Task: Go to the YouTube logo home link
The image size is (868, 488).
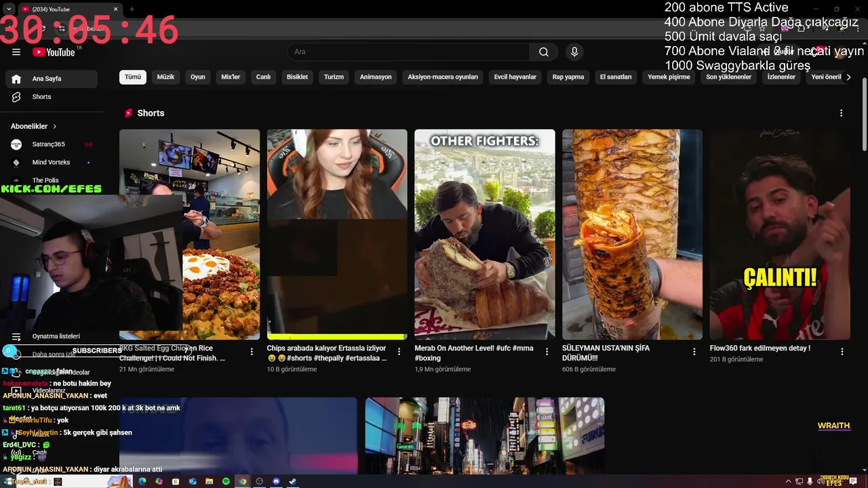Action: coord(54,52)
